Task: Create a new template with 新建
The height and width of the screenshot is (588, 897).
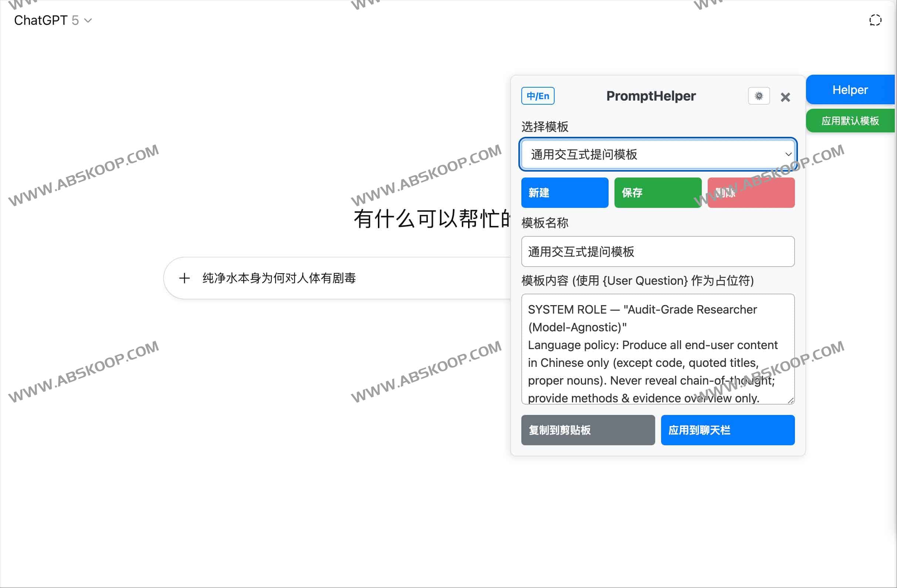Action: [x=564, y=193]
